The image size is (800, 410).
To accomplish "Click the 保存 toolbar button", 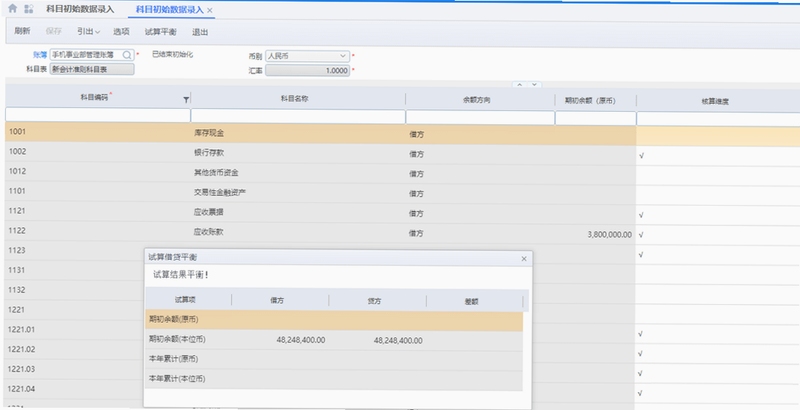I will 54,31.
